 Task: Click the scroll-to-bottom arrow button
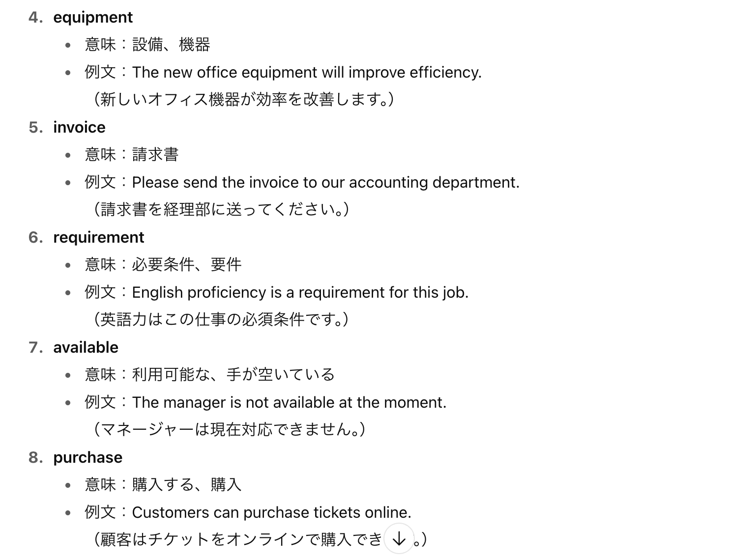pyautogui.click(x=399, y=539)
